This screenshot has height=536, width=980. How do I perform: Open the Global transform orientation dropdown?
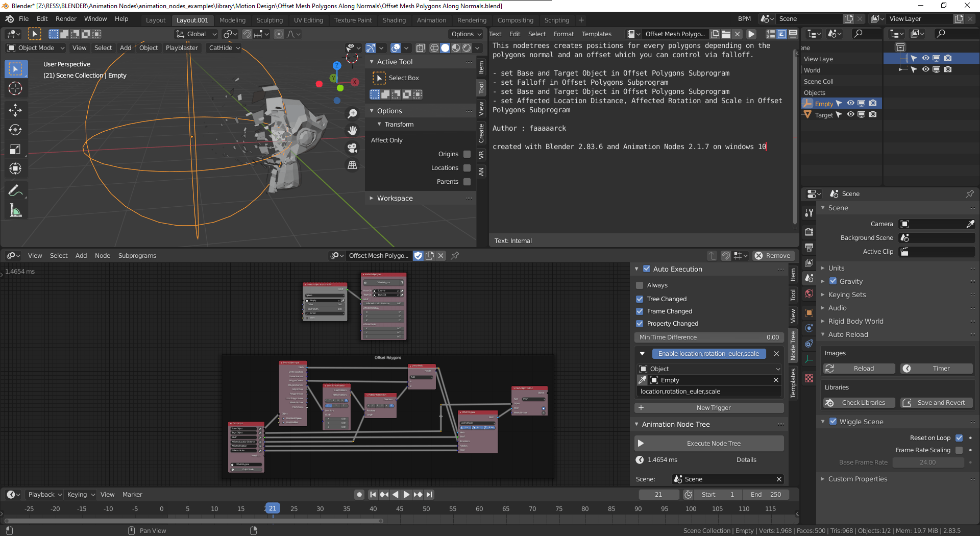[195, 34]
